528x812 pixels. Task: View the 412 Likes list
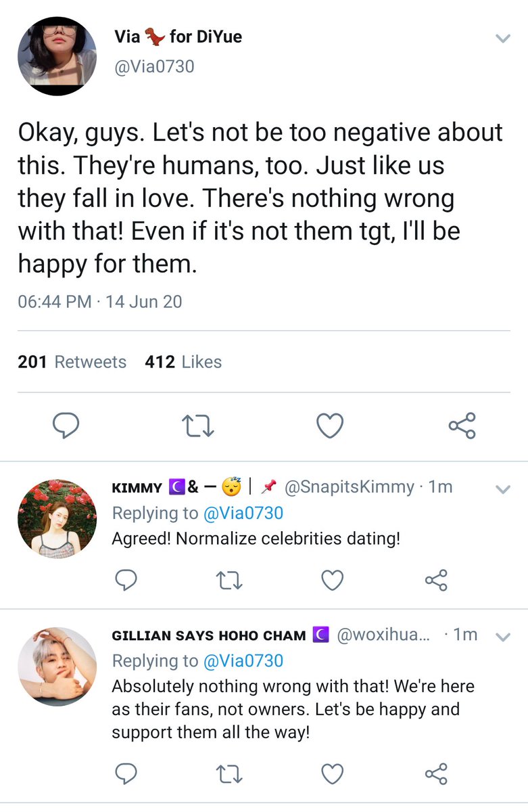tap(183, 362)
